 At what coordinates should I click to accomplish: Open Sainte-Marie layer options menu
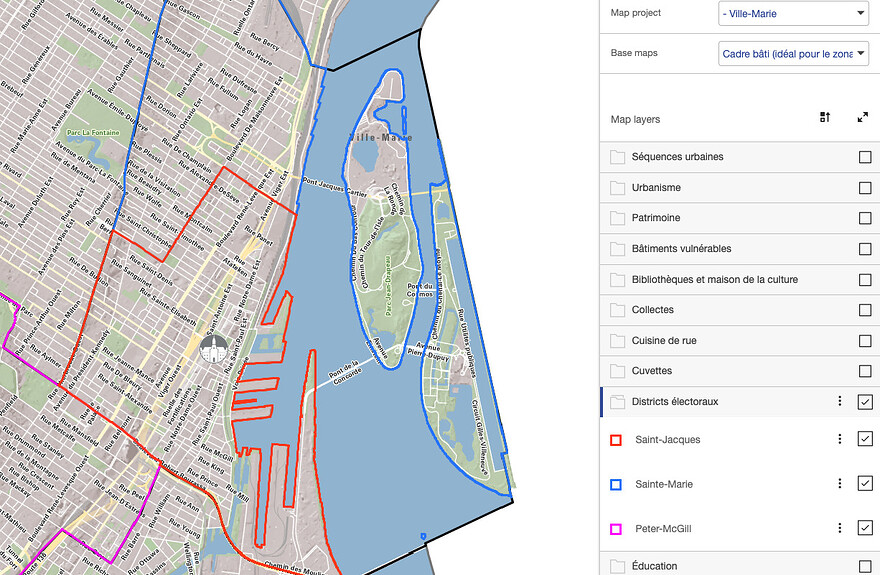coord(840,484)
